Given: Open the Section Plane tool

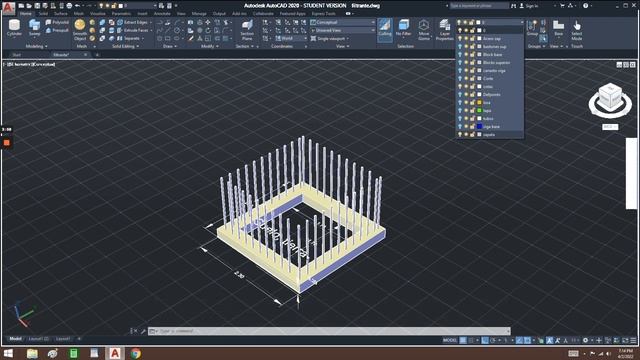Looking at the screenshot, I should pos(247,30).
